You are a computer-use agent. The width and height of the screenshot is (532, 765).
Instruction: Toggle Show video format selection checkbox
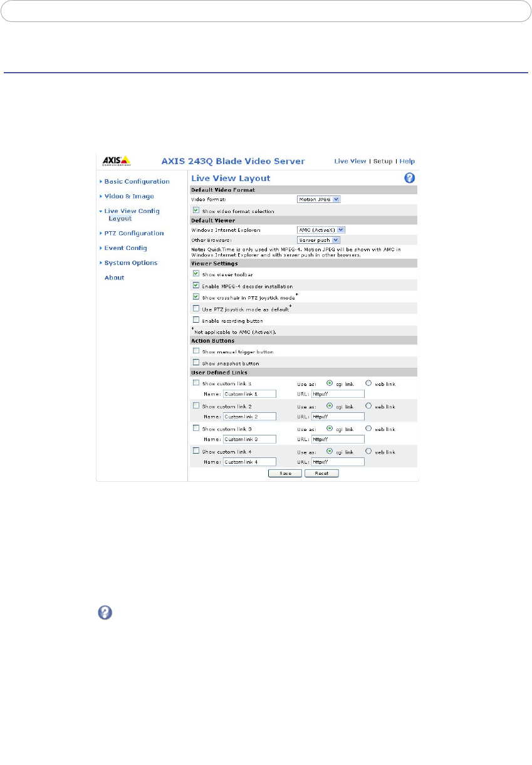pyautogui.click(x=196, y=211)
